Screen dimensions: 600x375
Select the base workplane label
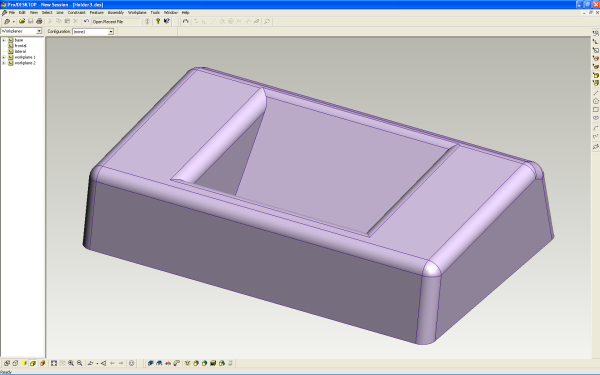click(x=19, y=40)
